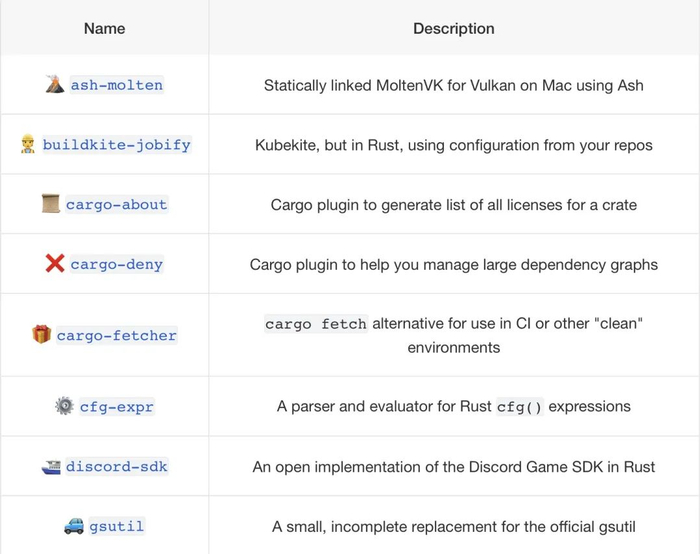Click 'A small, incomplete replacement' description
700x554 pixels.
[x=454, y=527]
